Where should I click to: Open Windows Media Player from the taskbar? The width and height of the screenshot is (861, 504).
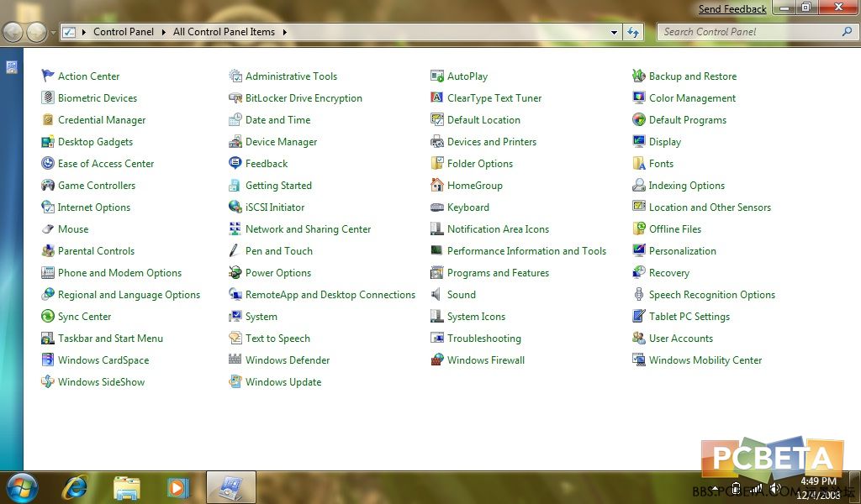tap(177, 486)
